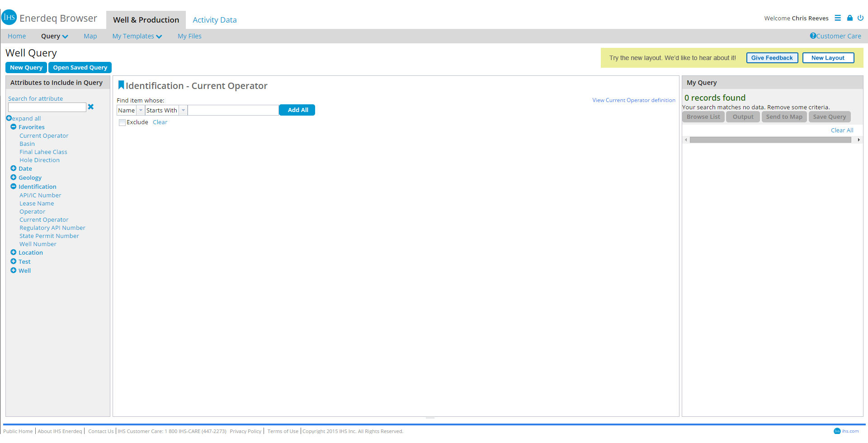Select Final Lahee Class attribute
Viewport: 868px width, 443px height.
pyautogui.click(x=43, y=152)
